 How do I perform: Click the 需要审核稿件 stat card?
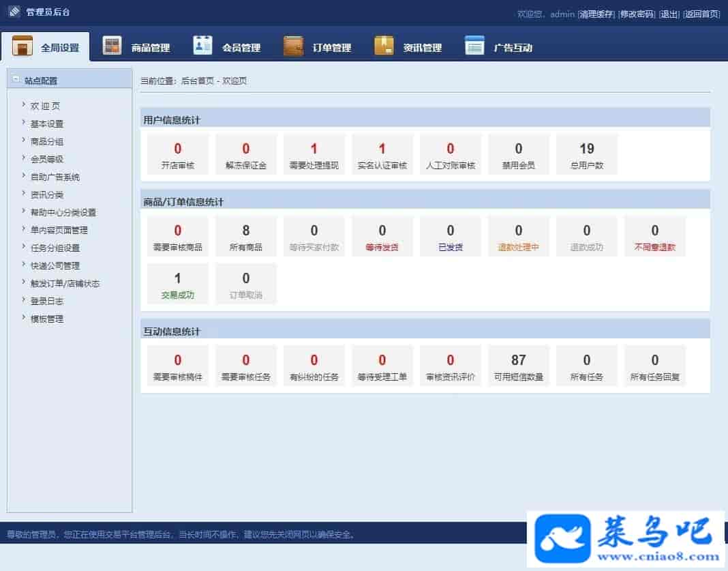tap(178, 366)
